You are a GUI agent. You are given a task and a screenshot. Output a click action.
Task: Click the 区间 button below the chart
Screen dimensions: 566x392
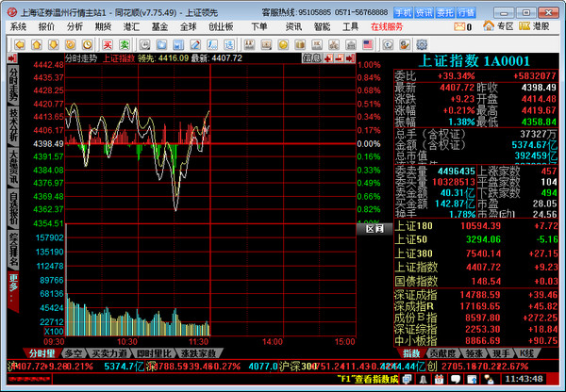[x=373, y=228]
